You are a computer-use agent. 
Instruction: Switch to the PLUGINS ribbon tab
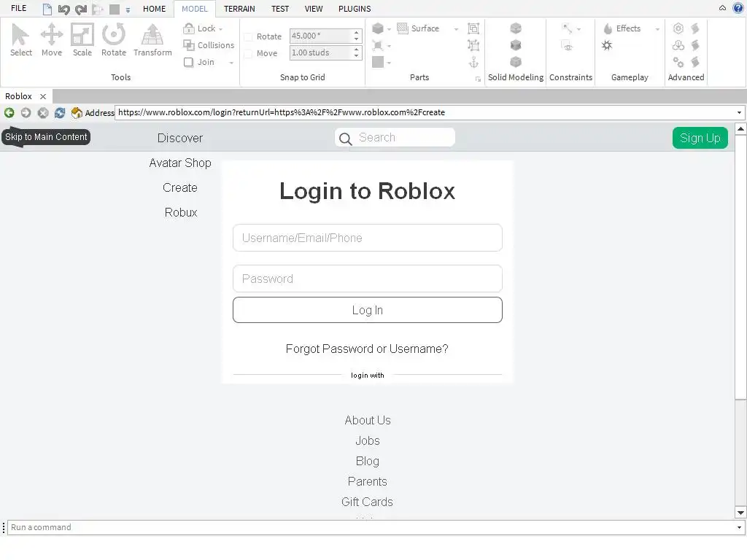click(355, 9)
